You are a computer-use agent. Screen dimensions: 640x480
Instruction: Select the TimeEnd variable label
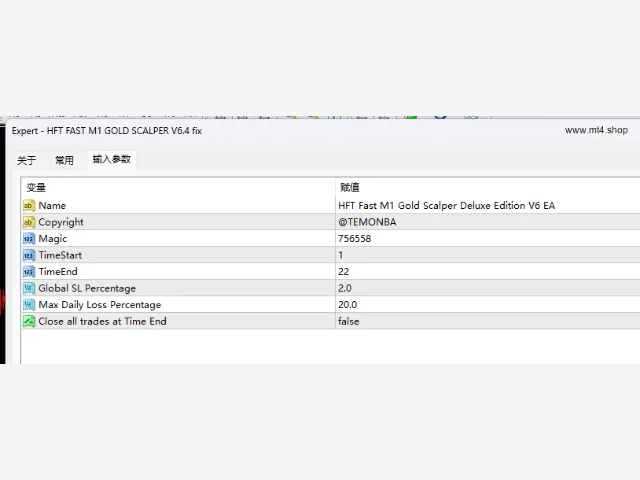(58, 271)
